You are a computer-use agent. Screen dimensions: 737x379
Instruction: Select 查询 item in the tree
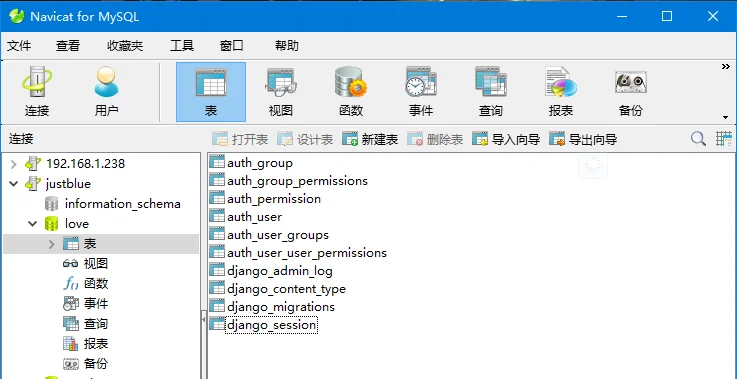(96, 324)
